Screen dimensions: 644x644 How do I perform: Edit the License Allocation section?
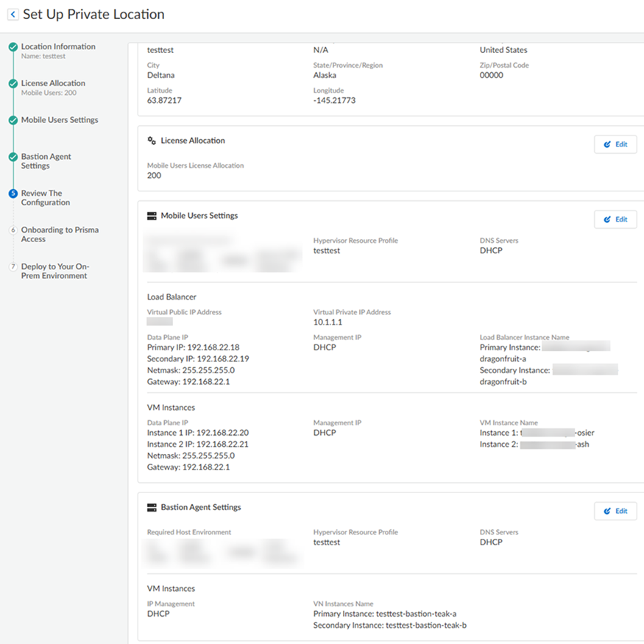click(x=615, y=144)
